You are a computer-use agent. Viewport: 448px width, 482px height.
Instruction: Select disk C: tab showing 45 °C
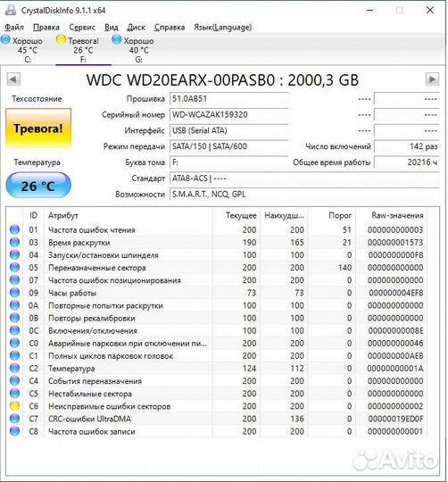point(28,50)
